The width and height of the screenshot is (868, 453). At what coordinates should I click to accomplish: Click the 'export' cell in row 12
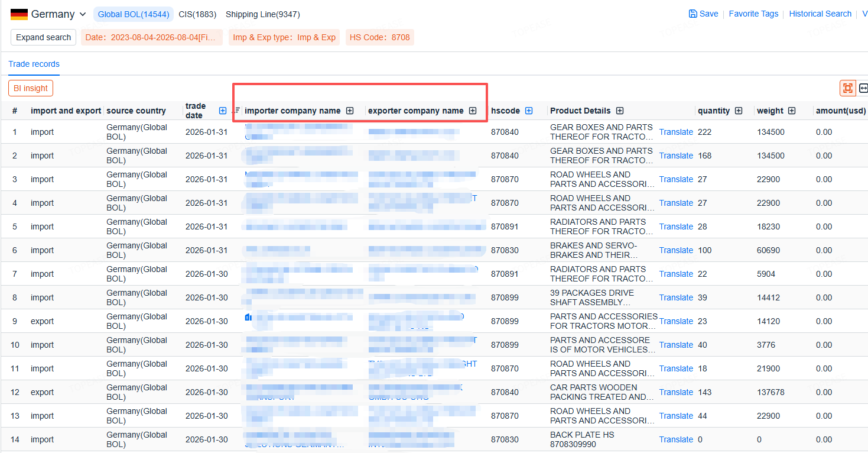click(42, 392)
